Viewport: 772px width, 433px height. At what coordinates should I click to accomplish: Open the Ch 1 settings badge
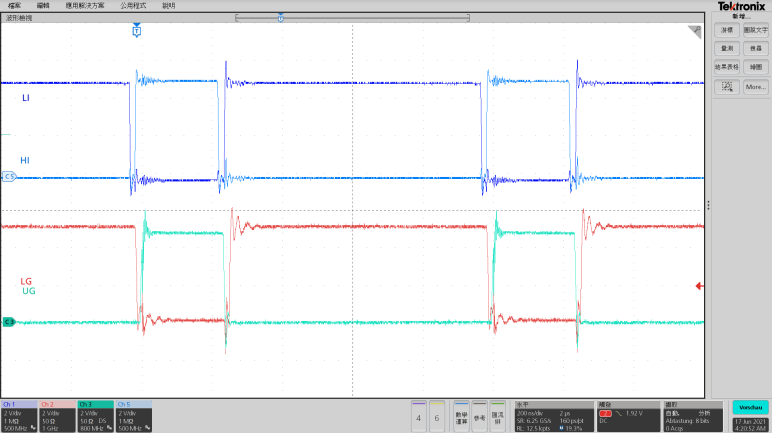point(19,415)
